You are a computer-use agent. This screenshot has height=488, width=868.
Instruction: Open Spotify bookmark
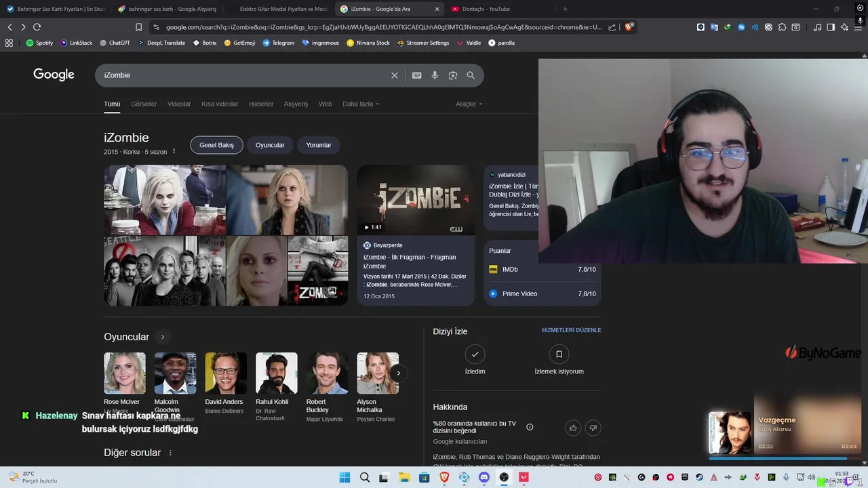pos(39,43)
